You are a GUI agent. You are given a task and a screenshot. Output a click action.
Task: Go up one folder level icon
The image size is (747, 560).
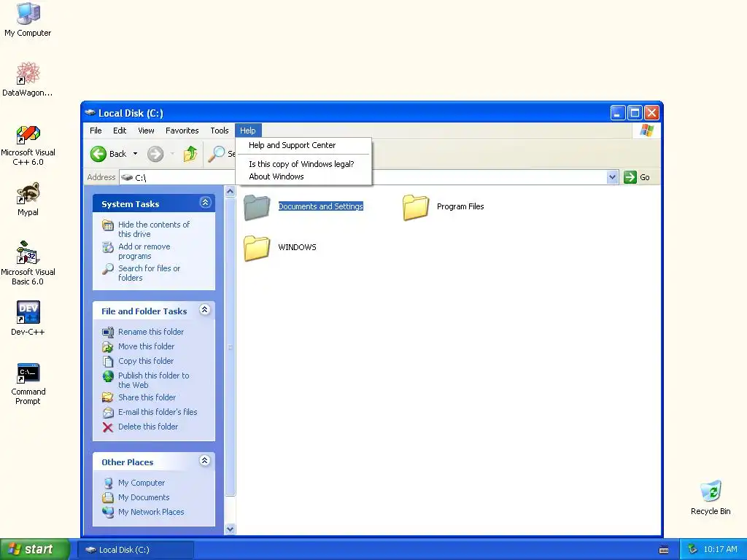(x=190, y=154)
